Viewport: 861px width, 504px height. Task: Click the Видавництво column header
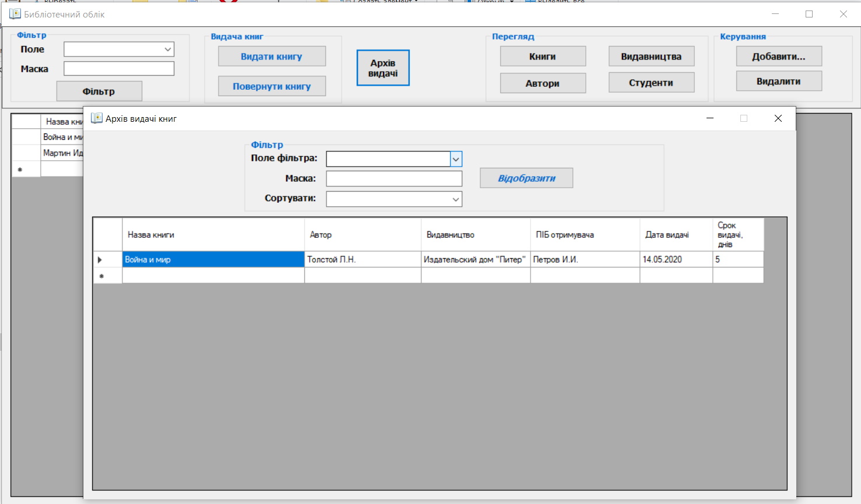point(476,235)
